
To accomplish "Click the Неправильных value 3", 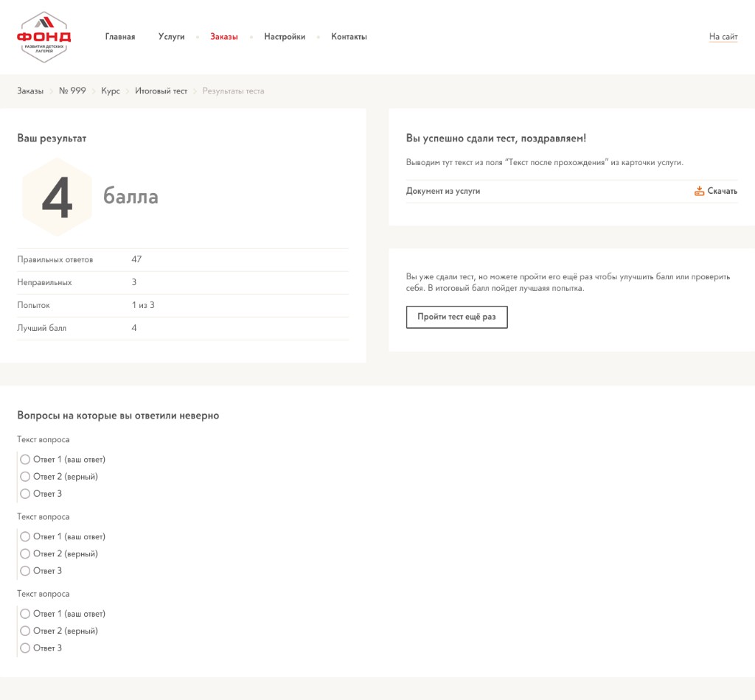I will click(x=134, y=282).
